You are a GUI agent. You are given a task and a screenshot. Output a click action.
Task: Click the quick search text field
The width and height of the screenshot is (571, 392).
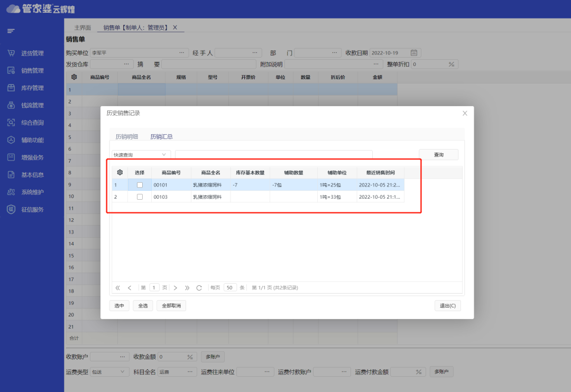point(273,155)
